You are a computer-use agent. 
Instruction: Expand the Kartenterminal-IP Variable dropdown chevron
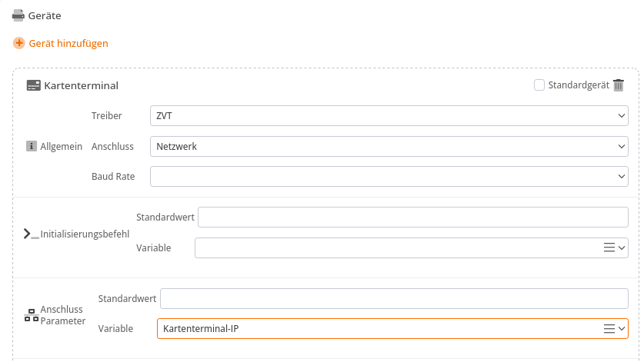tap(622, 329)
